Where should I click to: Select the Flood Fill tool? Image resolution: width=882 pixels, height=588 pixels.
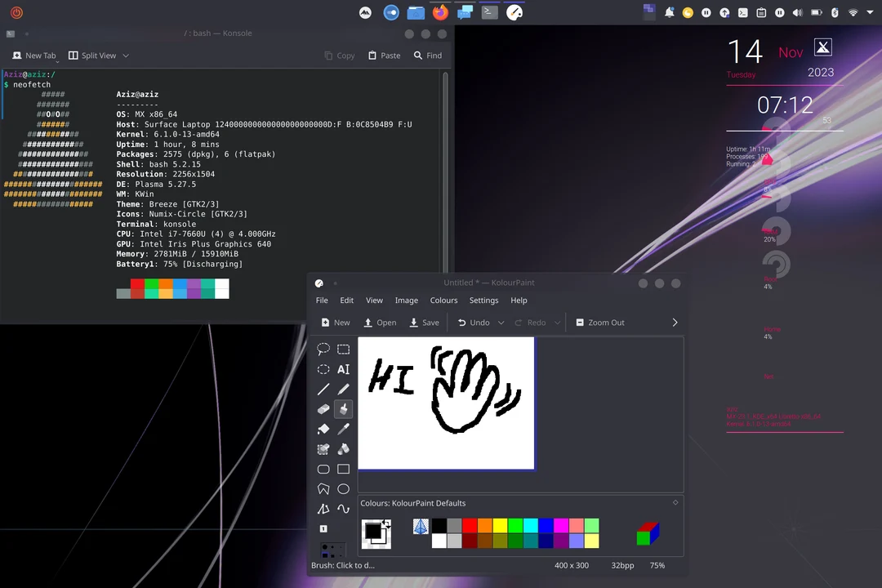click(323, 429)
